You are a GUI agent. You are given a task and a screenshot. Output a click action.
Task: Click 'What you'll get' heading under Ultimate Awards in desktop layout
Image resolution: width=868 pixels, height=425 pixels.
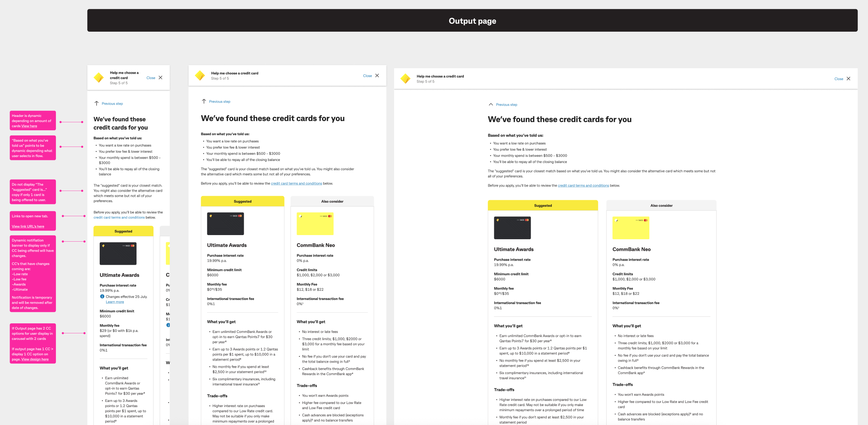pyautogui.click(x=508, y=326)
